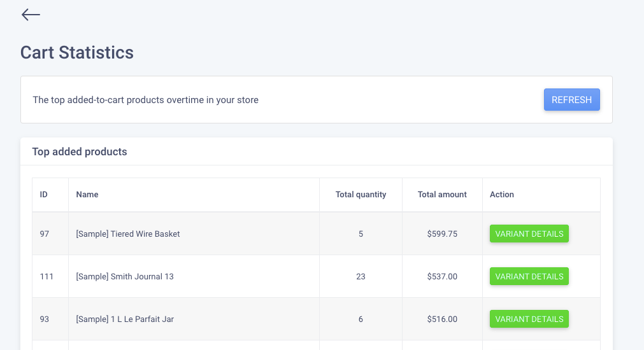Click the Cart Statistics page title
This screenshot has width=644, height=350.
(77, 52)
